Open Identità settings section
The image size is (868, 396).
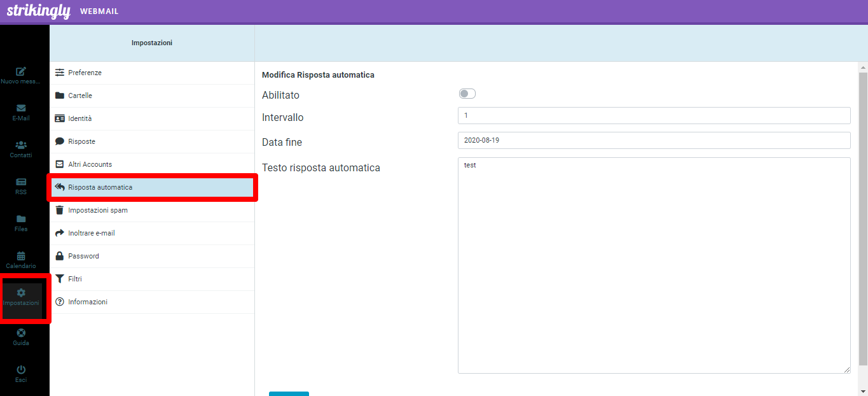click(152, 118)
